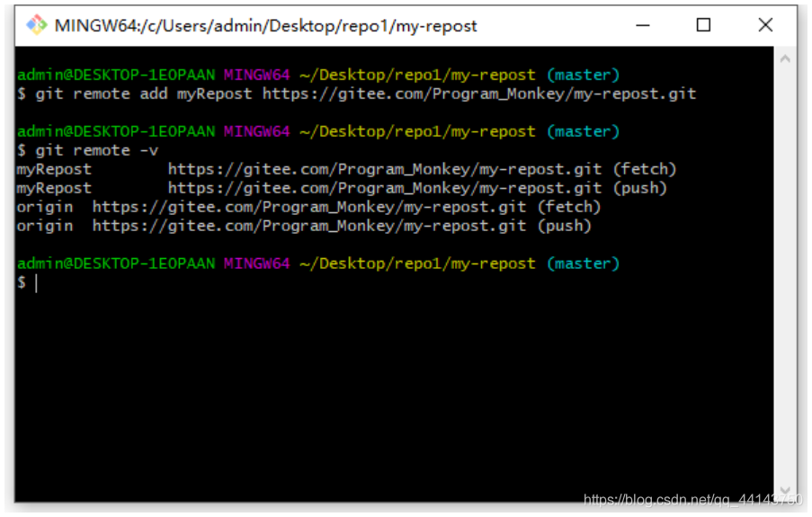This screenshot has width=812, height=517.
Task: Click the window title text MINGW64:/c/Users/admin/Desktop/repo1/my-repost
Action: pos(265,26)
